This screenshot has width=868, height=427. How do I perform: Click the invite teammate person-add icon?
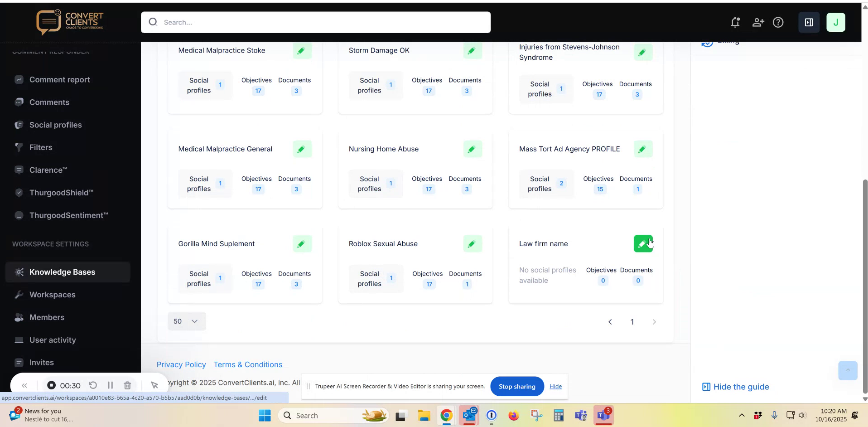[758, 22]
